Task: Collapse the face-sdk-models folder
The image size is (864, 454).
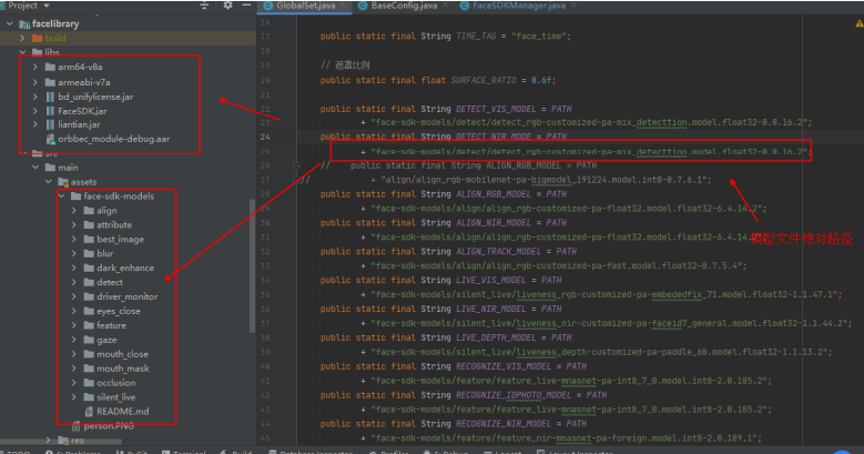Action: tap(62, 196)
